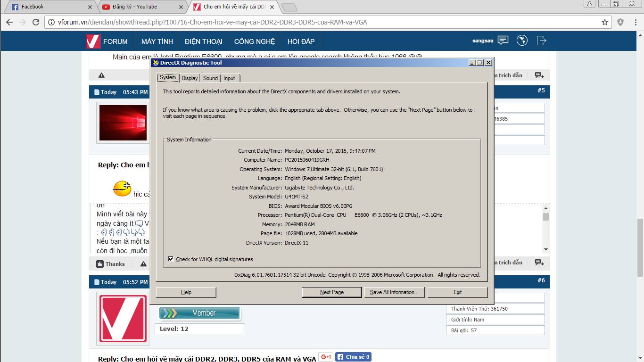Open the ĐIỆN THOẠI menu item
The image size is (644, 362).
(203, 41)
